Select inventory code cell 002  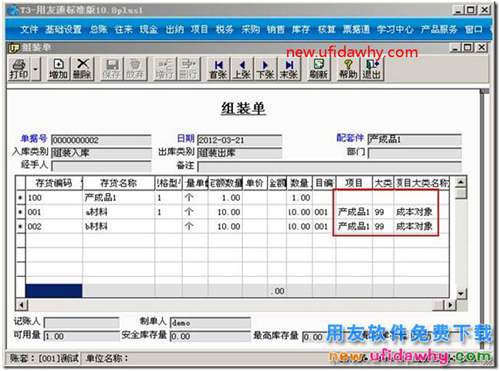[x=54, y=227]
